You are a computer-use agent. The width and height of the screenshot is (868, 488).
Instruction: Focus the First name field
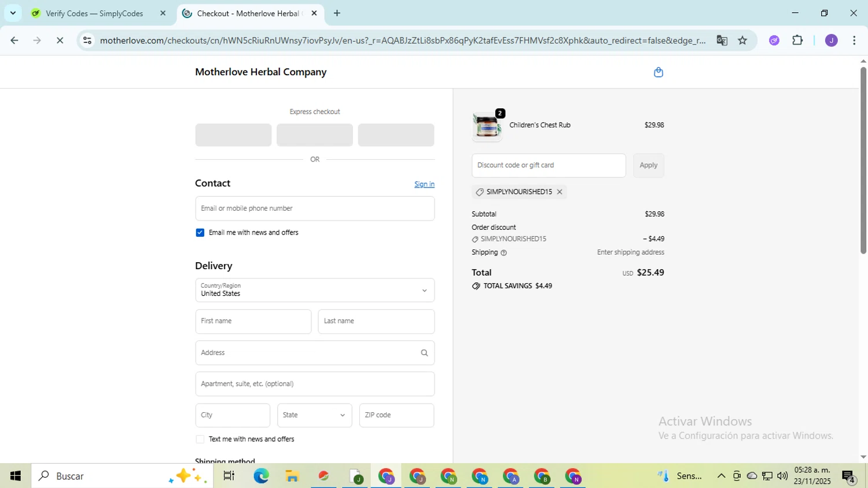[253, 321]
